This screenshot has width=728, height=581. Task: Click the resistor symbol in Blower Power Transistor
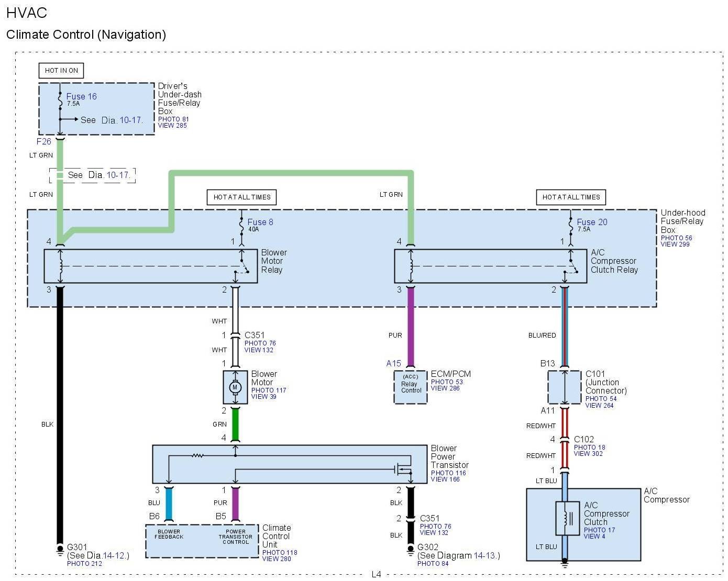pos(197,455)
